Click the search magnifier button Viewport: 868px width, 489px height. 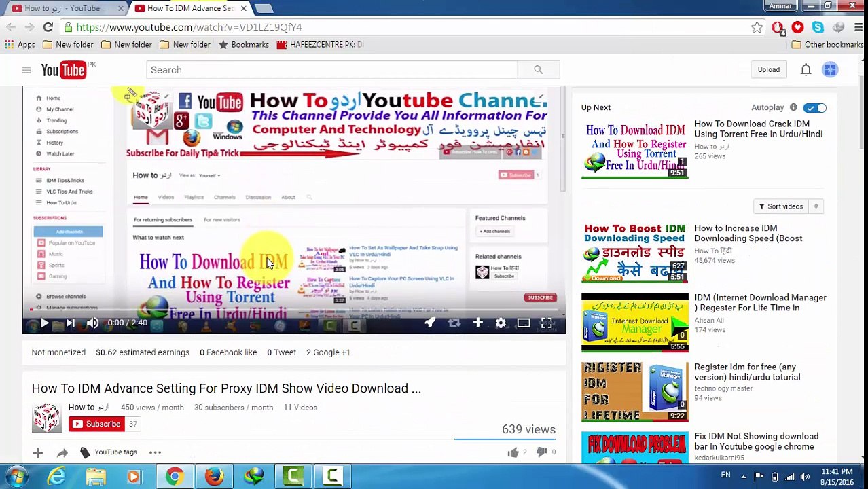pyautogui.click(x=538, y=70)
